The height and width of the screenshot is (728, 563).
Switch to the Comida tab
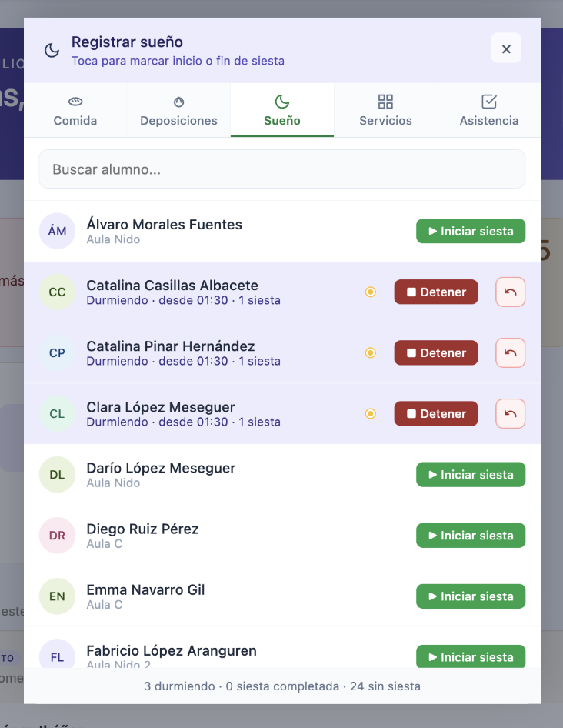(75, 111)
